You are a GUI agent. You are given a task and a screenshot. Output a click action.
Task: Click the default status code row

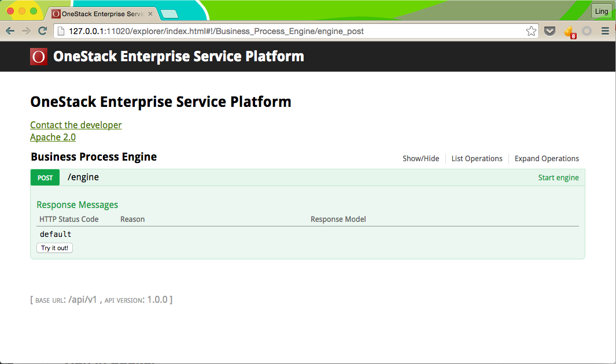[56, 234]
